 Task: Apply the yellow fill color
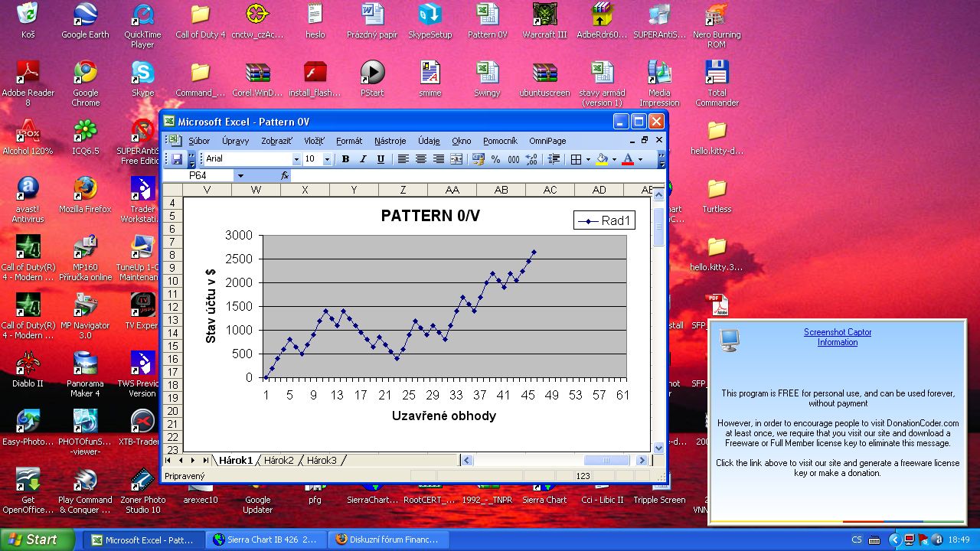[602, 159]
